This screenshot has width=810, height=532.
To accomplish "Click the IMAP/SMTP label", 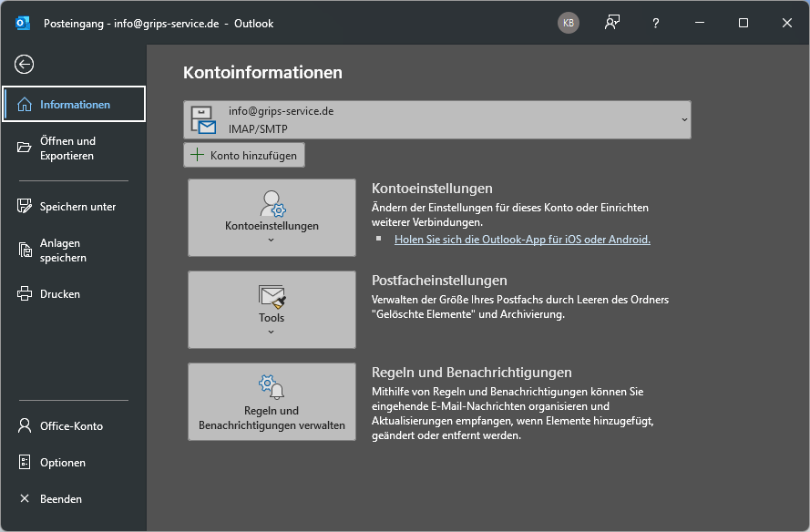I will [258, 129].
